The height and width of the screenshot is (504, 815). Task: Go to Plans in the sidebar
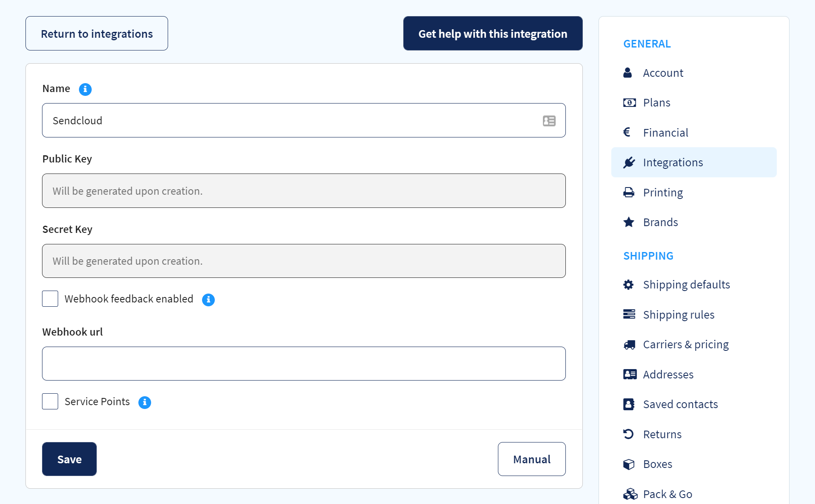point(694,103)
